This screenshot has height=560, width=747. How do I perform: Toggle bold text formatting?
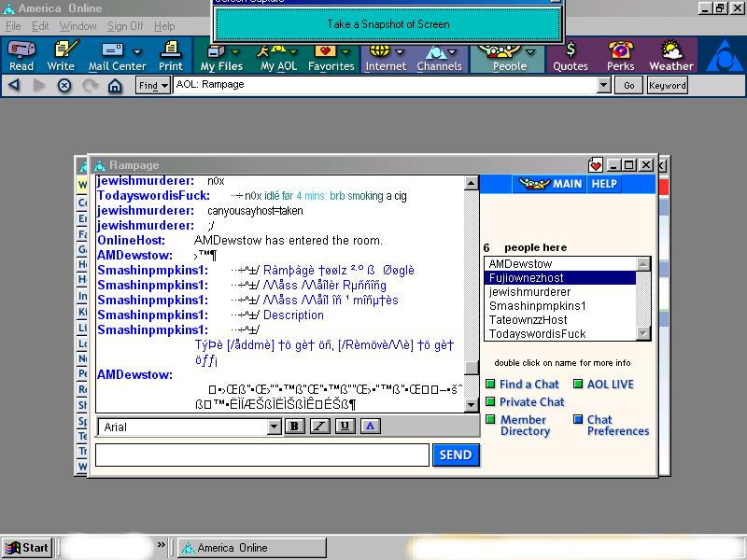click(295, 427)
